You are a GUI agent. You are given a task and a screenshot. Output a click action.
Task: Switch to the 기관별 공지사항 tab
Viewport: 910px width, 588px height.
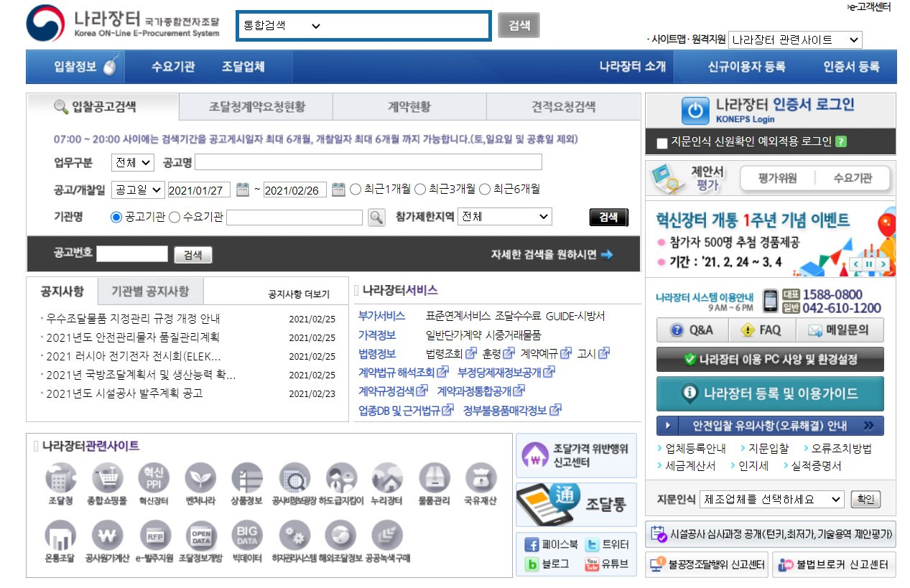(150, 291)
